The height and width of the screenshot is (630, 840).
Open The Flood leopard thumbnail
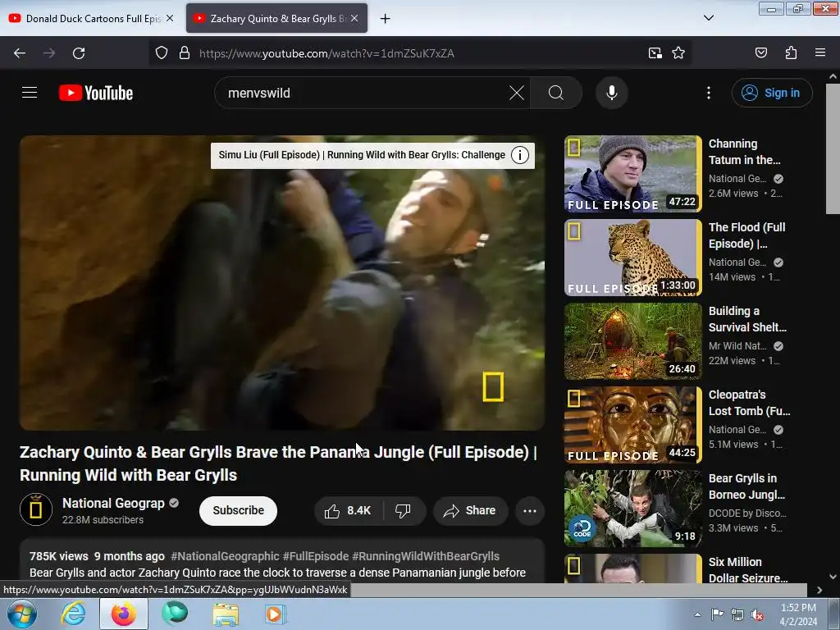tap(632, 257)
